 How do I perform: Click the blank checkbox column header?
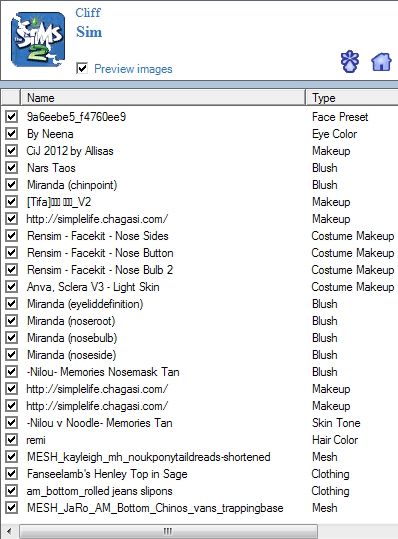click(11, 98)
